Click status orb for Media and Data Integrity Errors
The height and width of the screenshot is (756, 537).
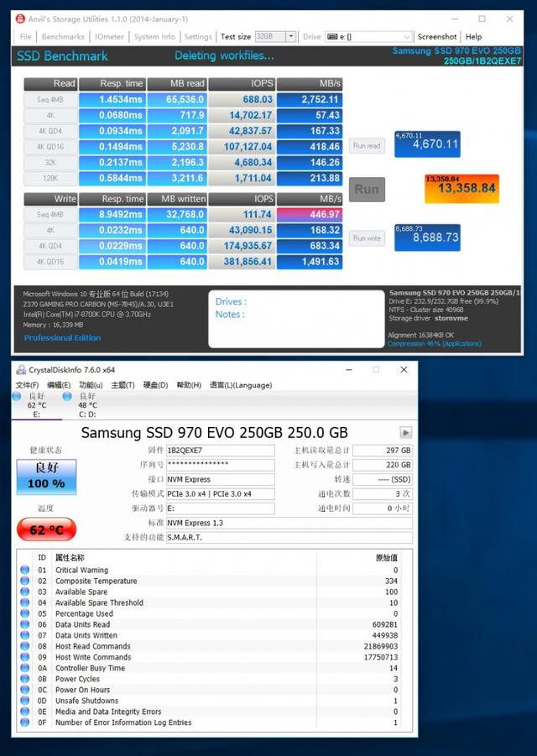24,712
